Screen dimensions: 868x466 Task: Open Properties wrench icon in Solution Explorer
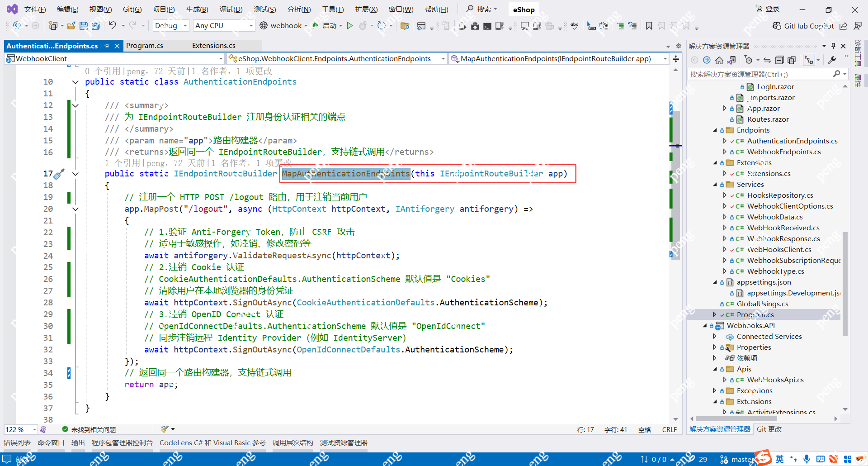[x=832, y=60]
